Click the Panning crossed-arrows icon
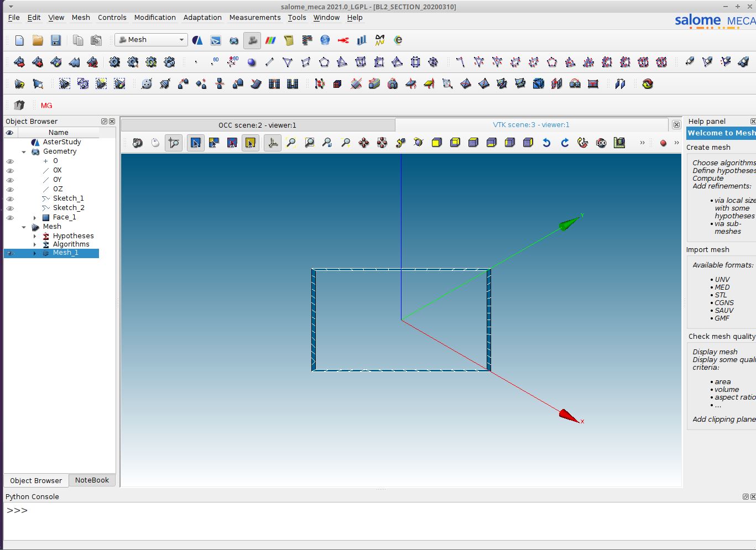Viewport: 756px width, 550px height. (364, 143)
